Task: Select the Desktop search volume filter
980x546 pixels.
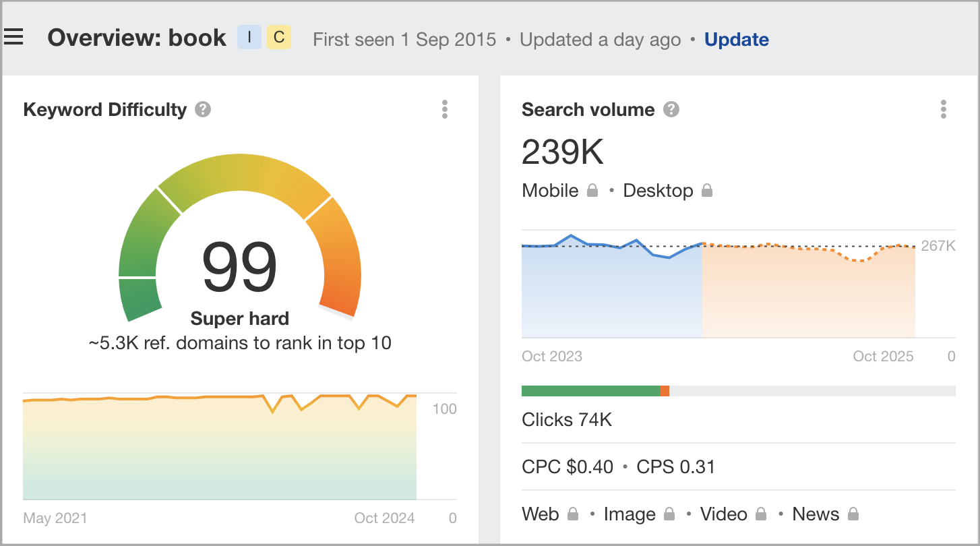Action: pyautogui.click(x=658, y=191)
